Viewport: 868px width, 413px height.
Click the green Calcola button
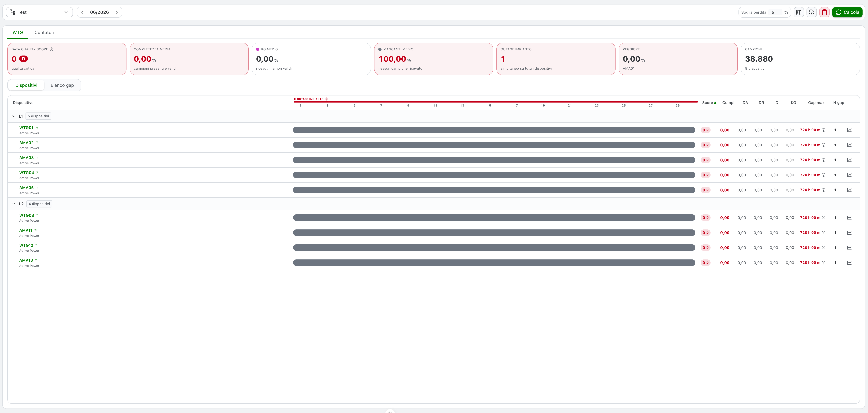point(847,12)
